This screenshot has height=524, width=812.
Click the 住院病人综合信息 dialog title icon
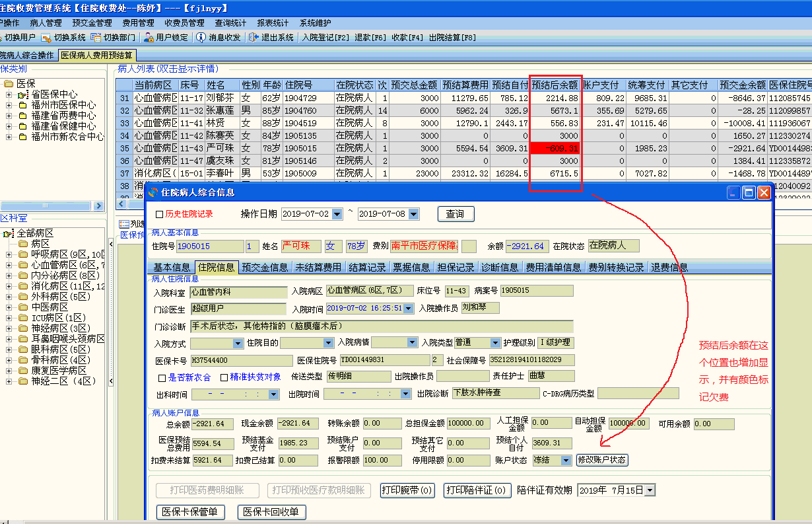tap(153, 193)
